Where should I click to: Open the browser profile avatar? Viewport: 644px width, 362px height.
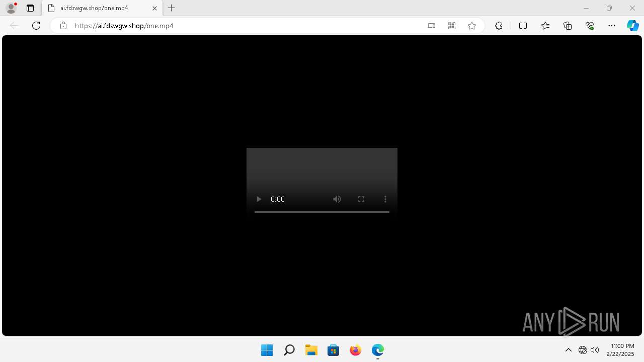tap(11, 8)
